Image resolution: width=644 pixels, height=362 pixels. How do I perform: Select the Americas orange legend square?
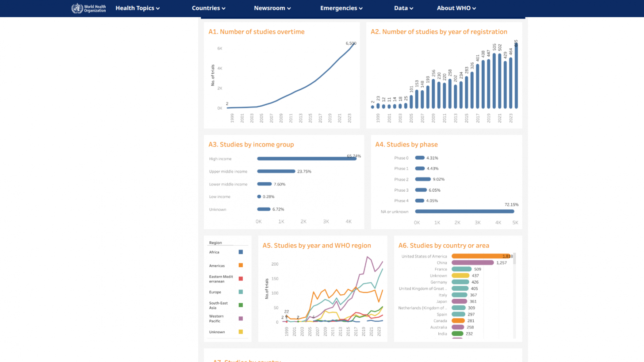click(x=241, y=265)
